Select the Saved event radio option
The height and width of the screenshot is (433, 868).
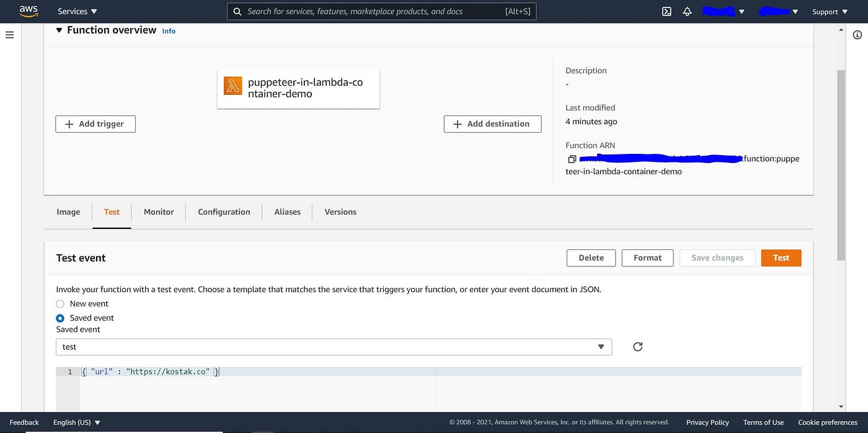(60, 318)
